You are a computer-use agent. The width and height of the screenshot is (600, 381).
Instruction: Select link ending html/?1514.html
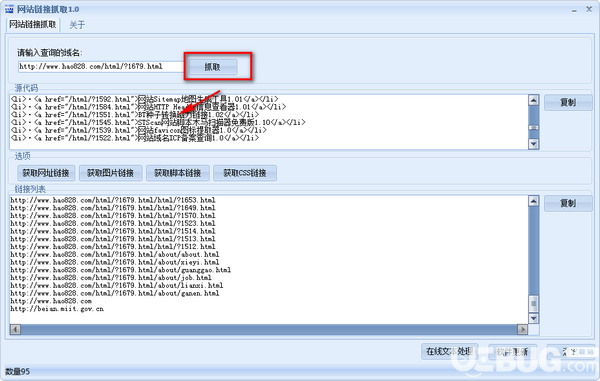point(113,231)
